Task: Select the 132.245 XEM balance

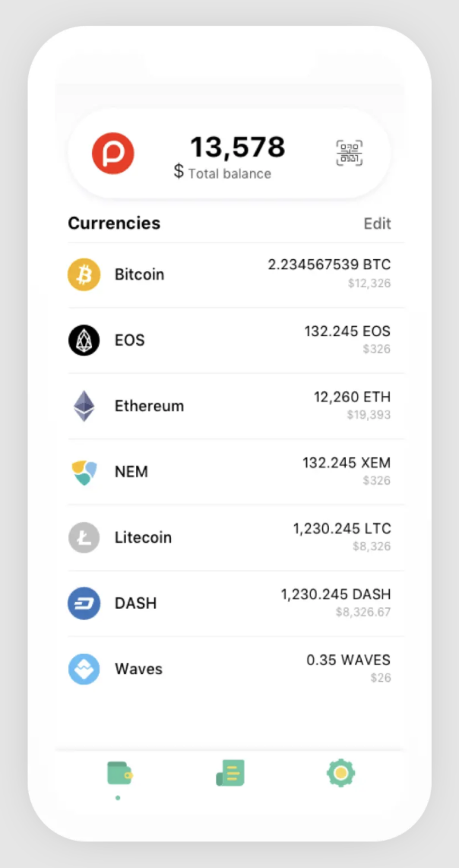Action: coord(347,462)
